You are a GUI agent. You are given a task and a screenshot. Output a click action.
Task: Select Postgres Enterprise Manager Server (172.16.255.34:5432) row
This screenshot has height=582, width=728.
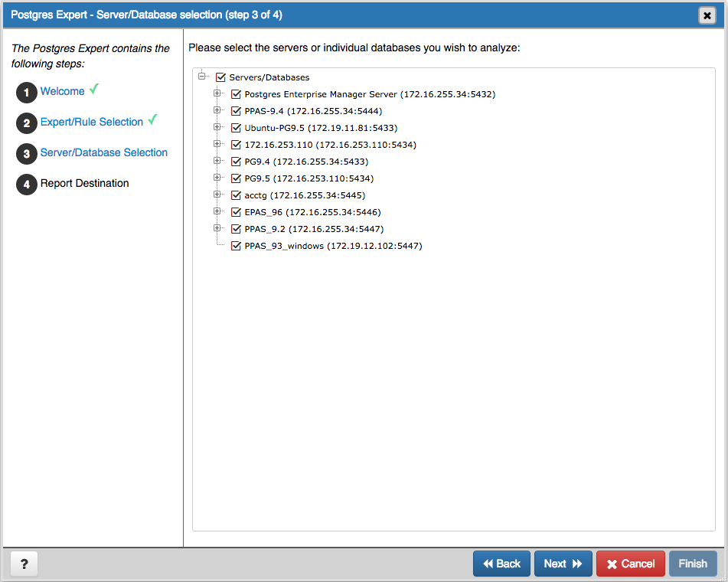click(370, 94)
